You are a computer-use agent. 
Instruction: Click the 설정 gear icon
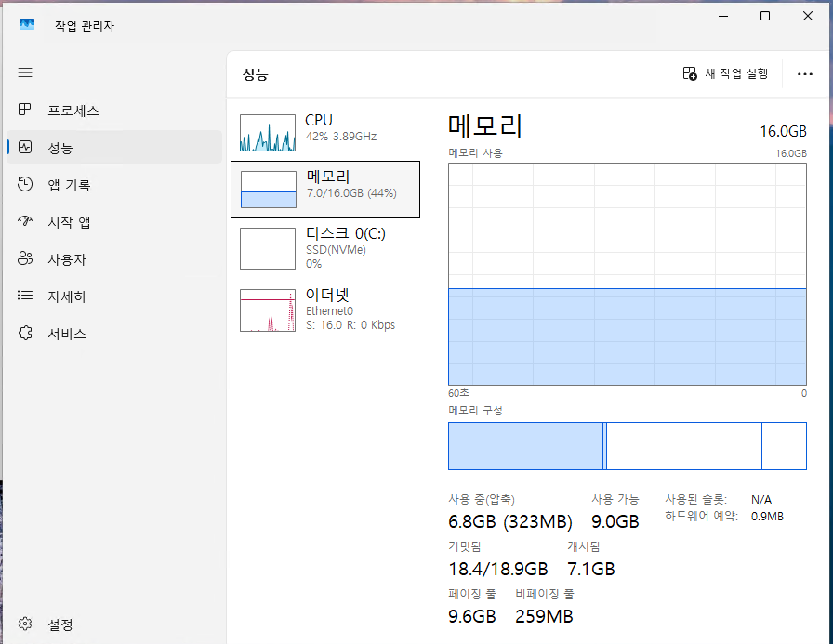25,624
